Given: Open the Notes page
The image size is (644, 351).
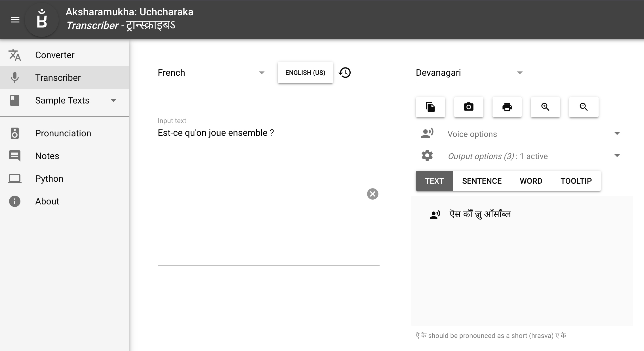Looking at the screenshot, I should pos(65,156).
